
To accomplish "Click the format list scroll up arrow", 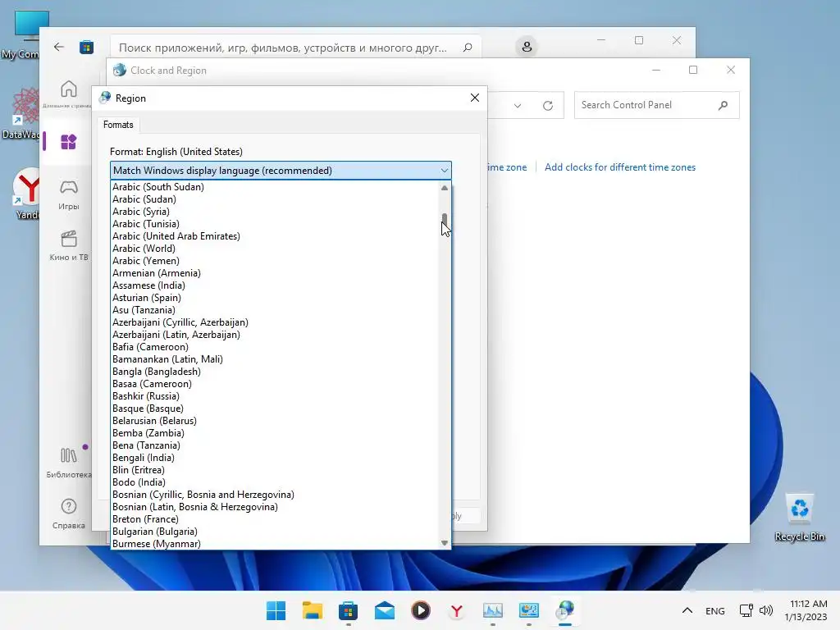I will coord(444,188).
